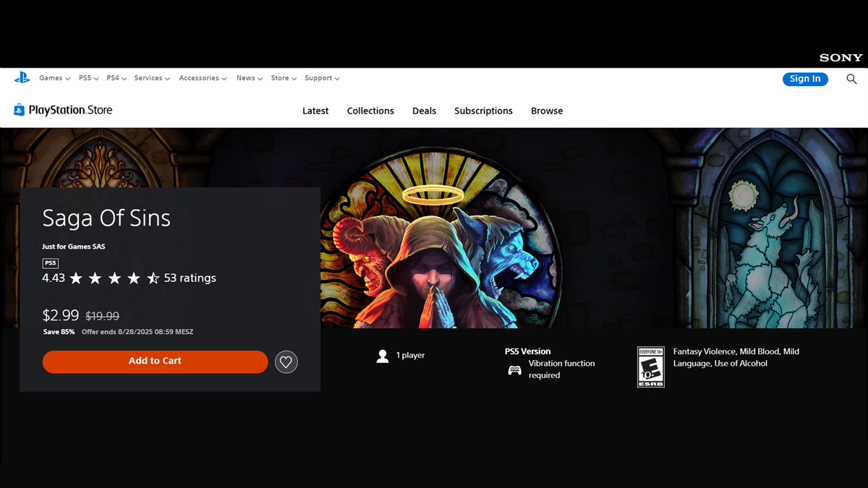Expand the Support dropdown menu
The image size is (868, 488).
(322, 78)
